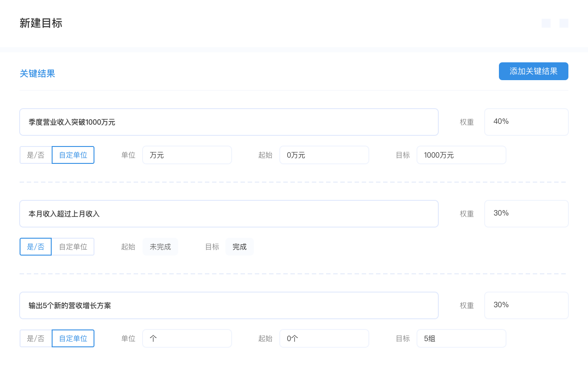Select 是/否 option for 本月收入超过上月收入

coord(36,247)
